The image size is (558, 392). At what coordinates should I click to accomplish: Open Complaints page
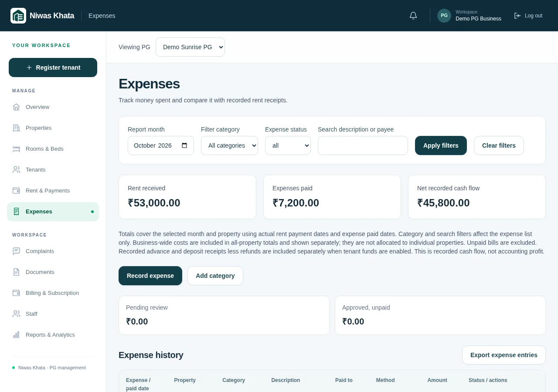coord(53,251)
